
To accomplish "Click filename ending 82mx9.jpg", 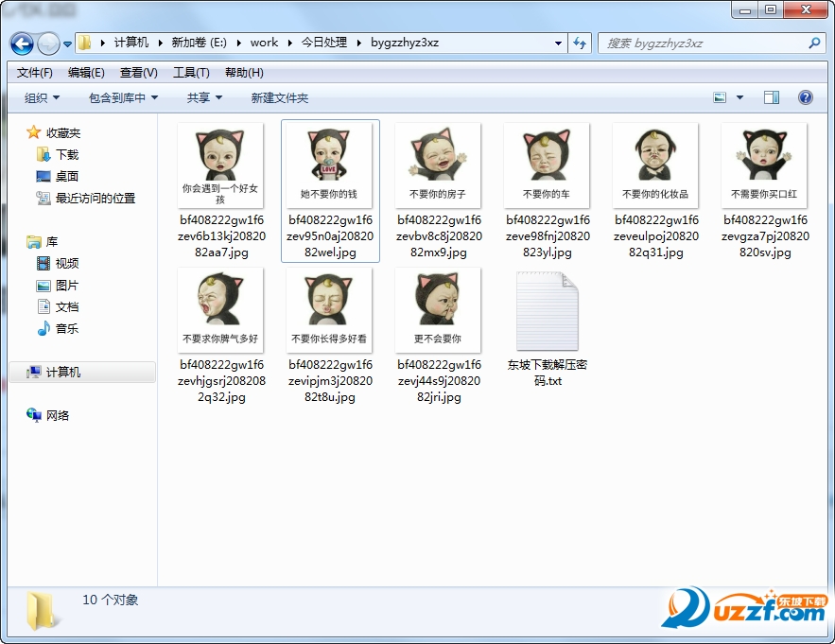I will [439, 236].
